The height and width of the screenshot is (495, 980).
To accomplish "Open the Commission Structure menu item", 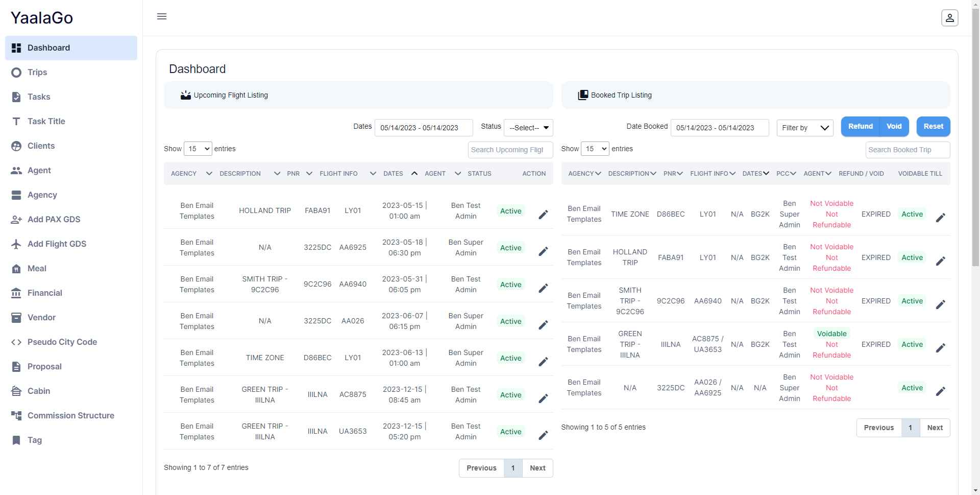I will tap(71, 416).
